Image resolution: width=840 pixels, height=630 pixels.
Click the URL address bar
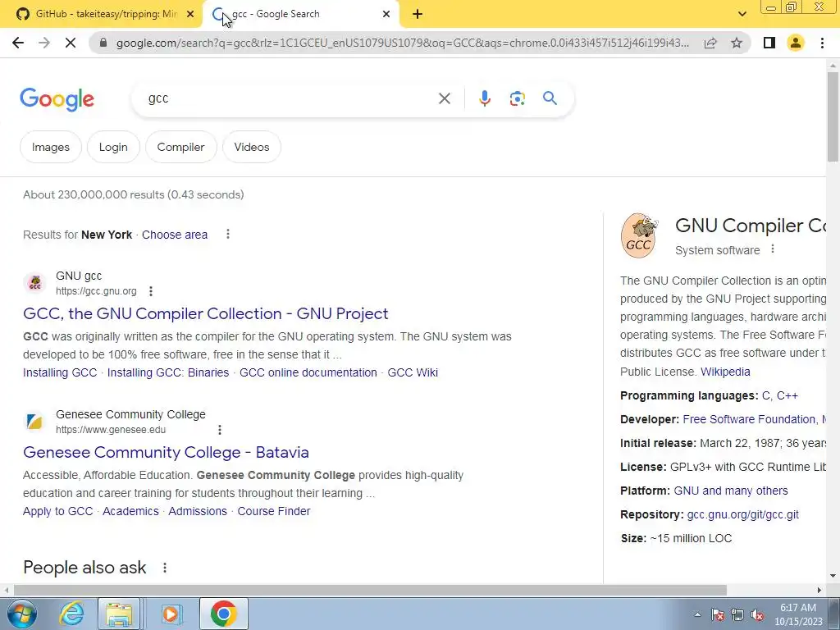403,43
